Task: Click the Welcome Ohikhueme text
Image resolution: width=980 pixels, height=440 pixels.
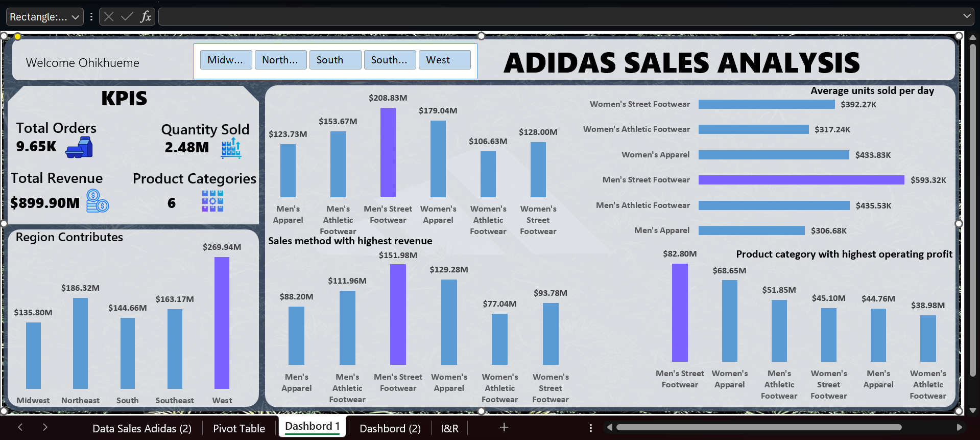Action: coord(83,63)
